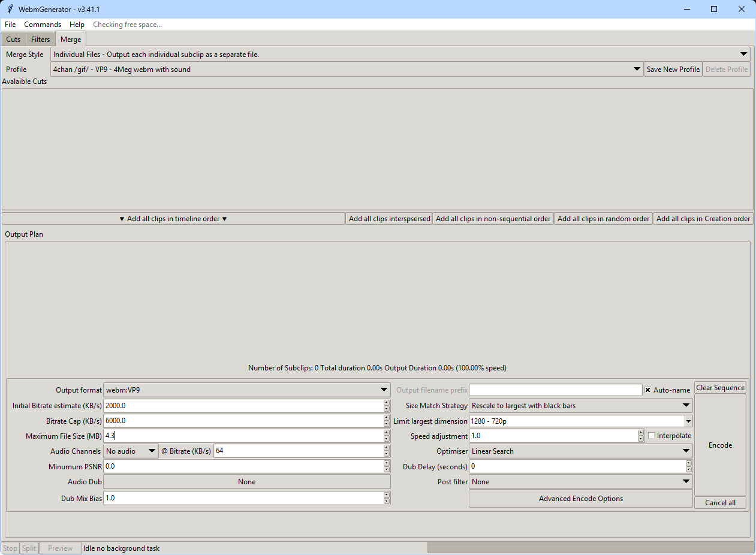
Task: Open Advanced Encode Options
Action: pyautogui.click(x=580, y=499)
